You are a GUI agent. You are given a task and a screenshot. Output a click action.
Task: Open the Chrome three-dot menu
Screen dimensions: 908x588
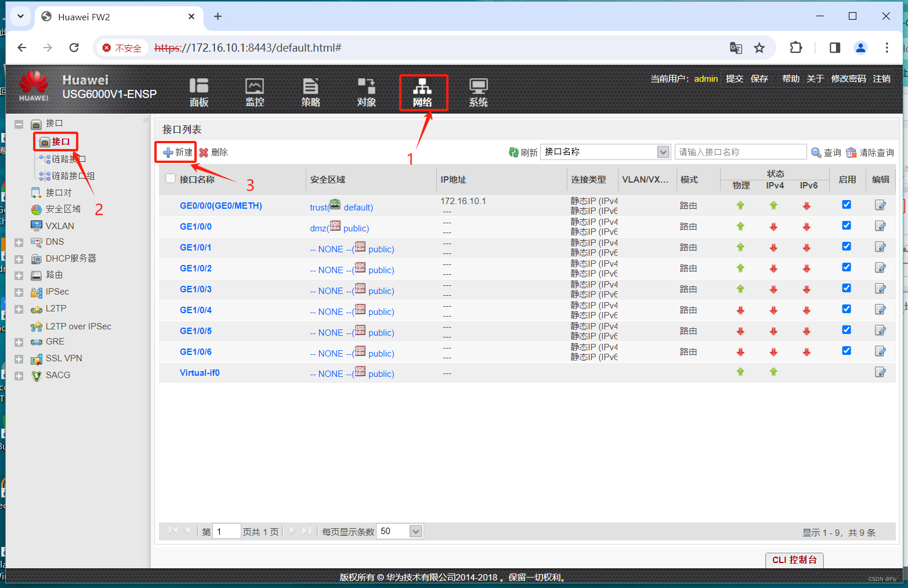tap(887, 48)
